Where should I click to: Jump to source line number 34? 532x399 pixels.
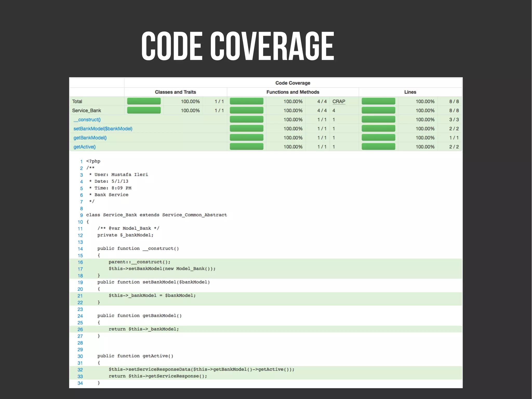(80, 383)
